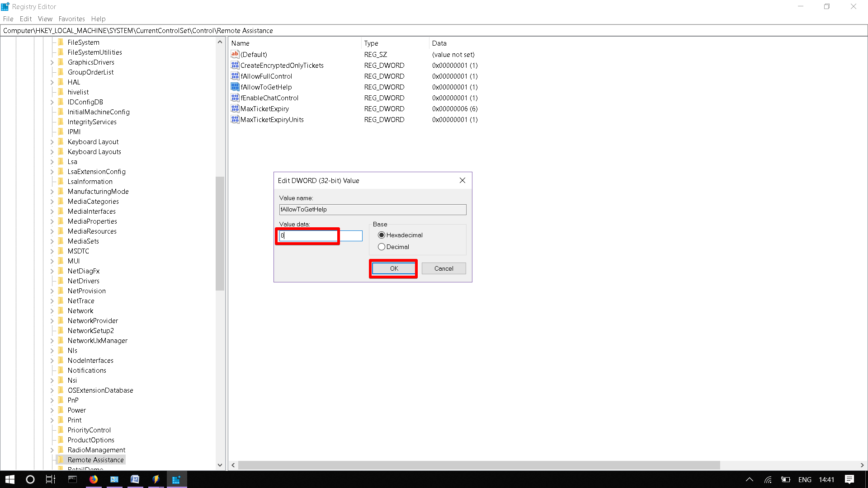Open the command prompt taskbar icon

click(72, 479)
